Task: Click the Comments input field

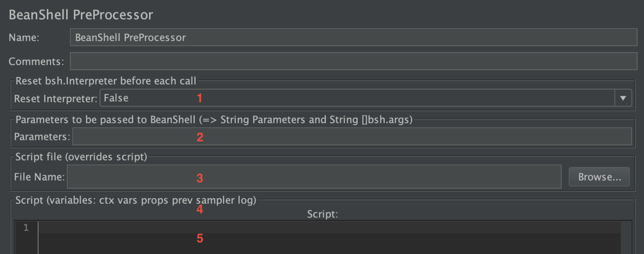Action: (353, 61)
